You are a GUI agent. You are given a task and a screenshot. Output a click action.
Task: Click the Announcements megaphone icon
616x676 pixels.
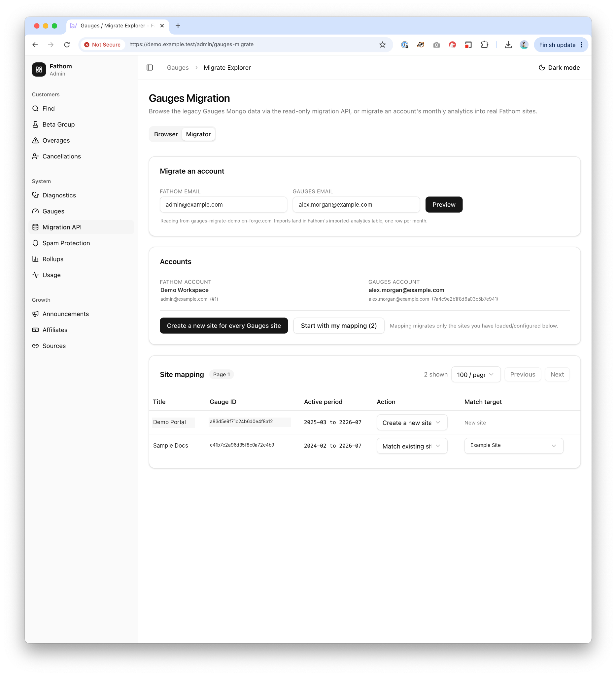[35, 314]
